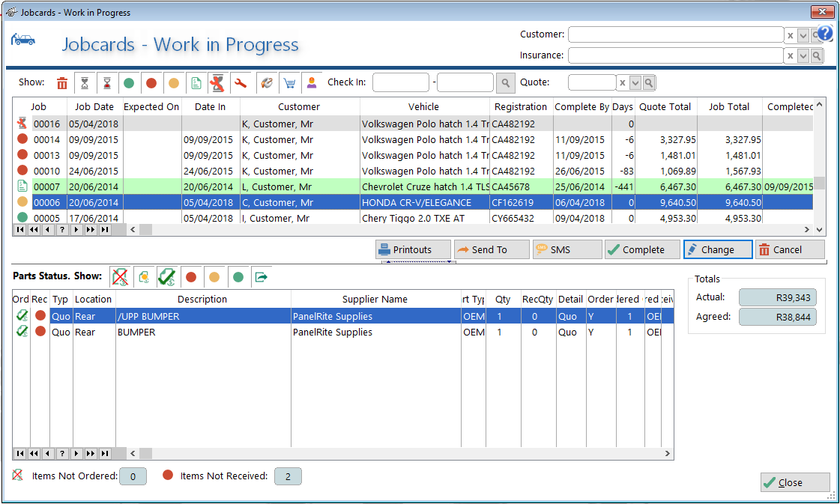Click the shopping cart icon on the Show toolbar
The width and height of the screenshot is (840, 504).
(289, 83)
